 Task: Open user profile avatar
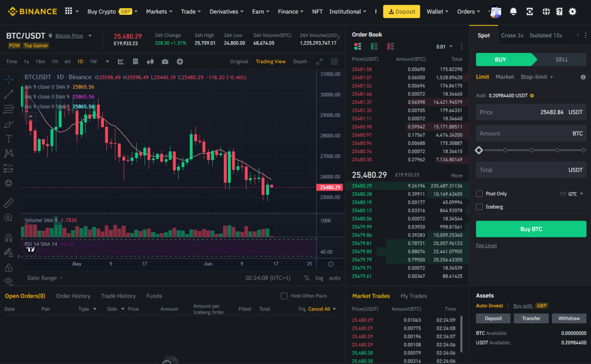(x=495, y=12)
